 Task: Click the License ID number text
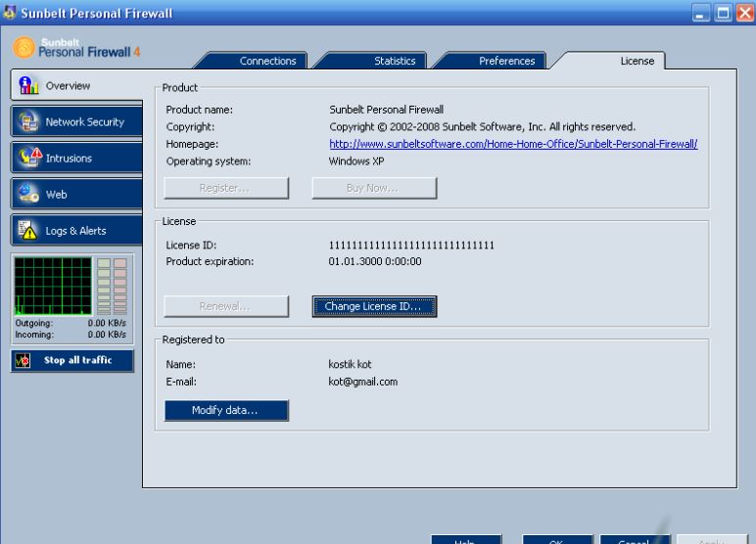tap(411, 246)
